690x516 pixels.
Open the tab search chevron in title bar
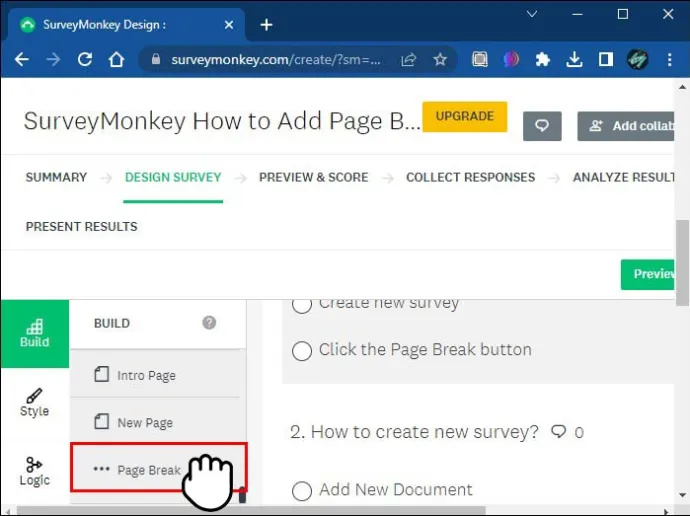[532, 14]
